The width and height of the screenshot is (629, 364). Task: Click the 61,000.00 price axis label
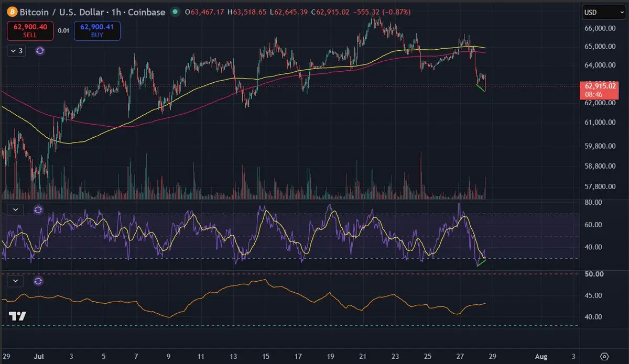600,123
